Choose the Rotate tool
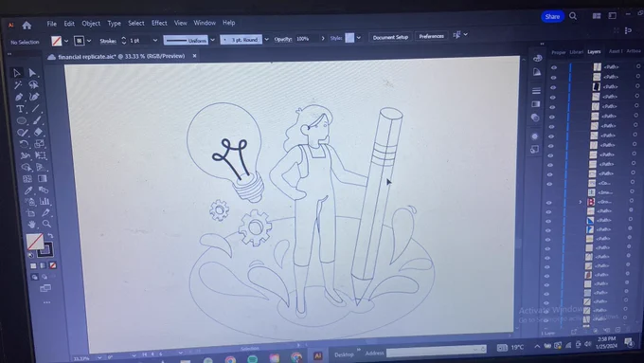 24,144
